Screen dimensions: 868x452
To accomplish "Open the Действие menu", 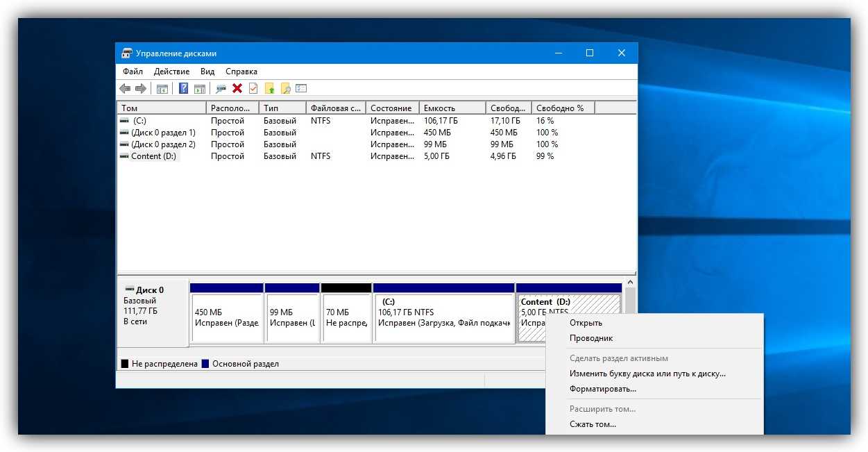I will (171, 72).
